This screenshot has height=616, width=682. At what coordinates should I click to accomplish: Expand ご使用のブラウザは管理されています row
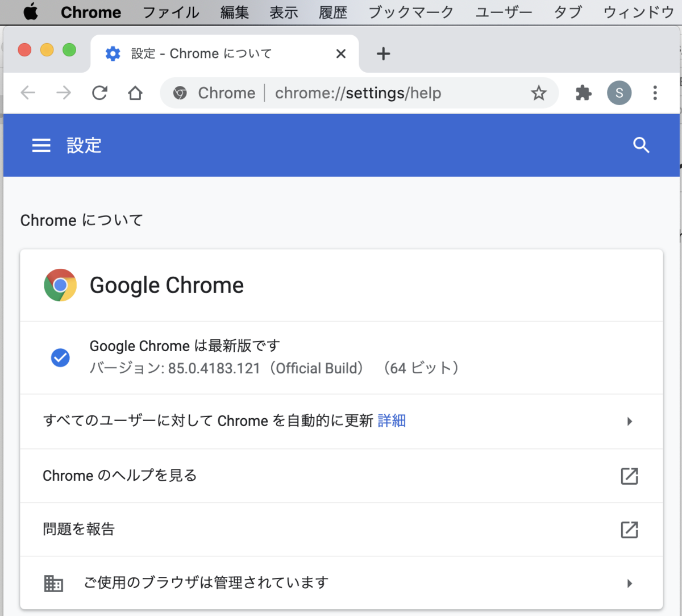pyautogui.click(x=629, y=583)
